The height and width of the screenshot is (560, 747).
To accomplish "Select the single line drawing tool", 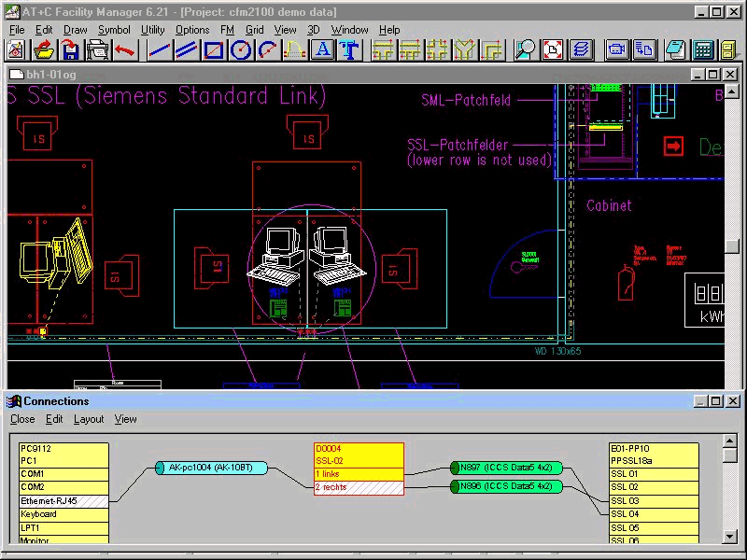I will 160,50.
